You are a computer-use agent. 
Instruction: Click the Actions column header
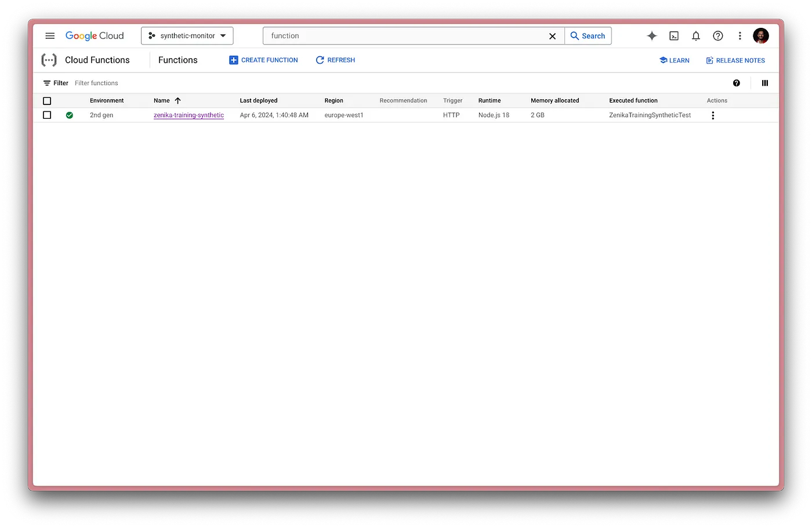coord(717,101)
